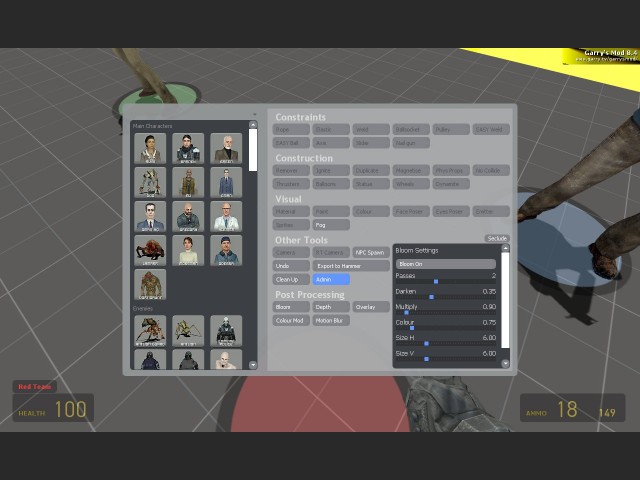This screenshot has height=480, width=640.
Task: Select the Eyes Poser tool
Action: (x=451, y=211)
